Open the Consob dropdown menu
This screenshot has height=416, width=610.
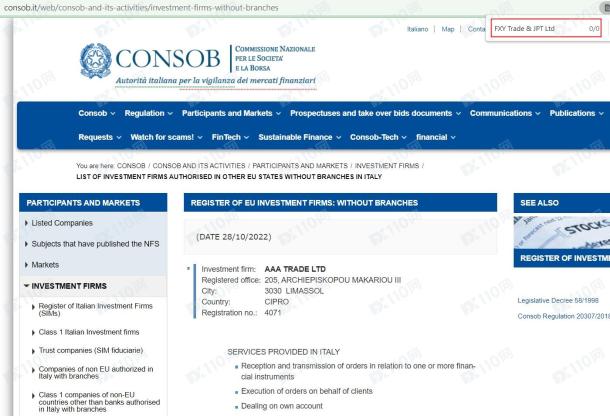tap(96, 113)
